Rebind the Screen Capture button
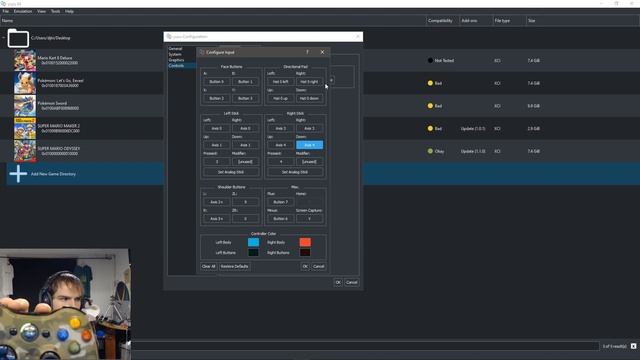 tap(309, 219)
